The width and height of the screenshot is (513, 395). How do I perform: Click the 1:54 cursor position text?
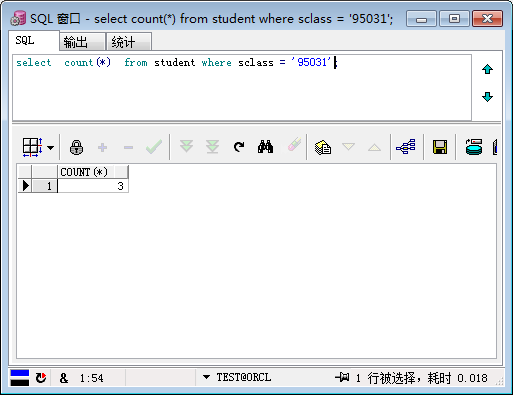click(x=91, y=378)
